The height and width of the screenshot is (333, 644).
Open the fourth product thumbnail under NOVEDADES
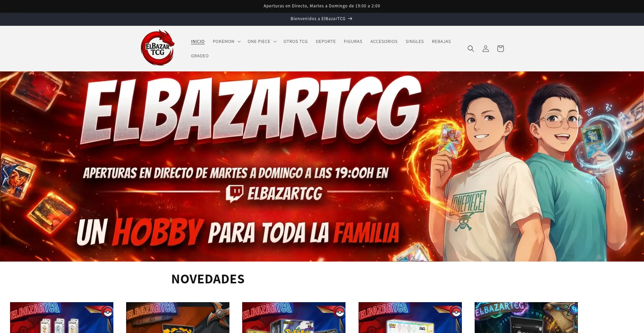click(x=410, y=318)
